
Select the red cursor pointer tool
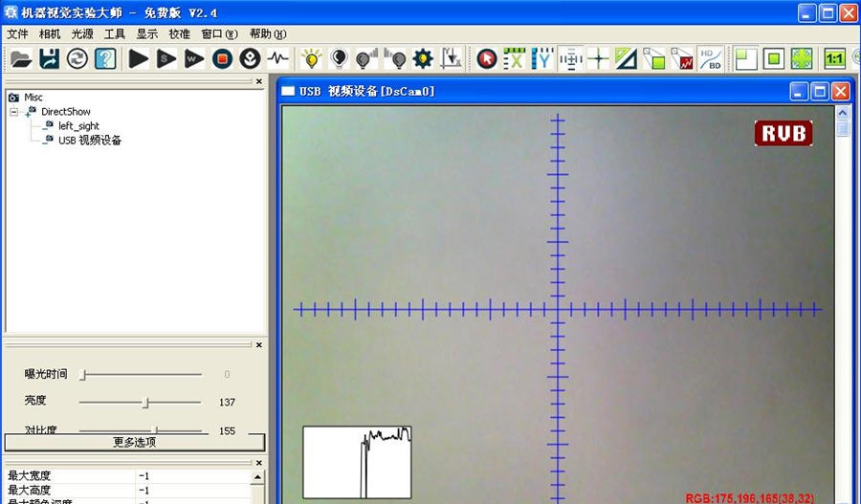tap(487, 59)
